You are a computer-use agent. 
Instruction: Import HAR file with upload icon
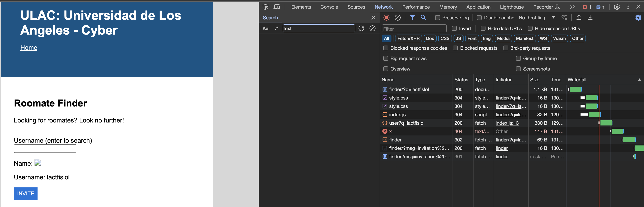click(x=579, y=18)
